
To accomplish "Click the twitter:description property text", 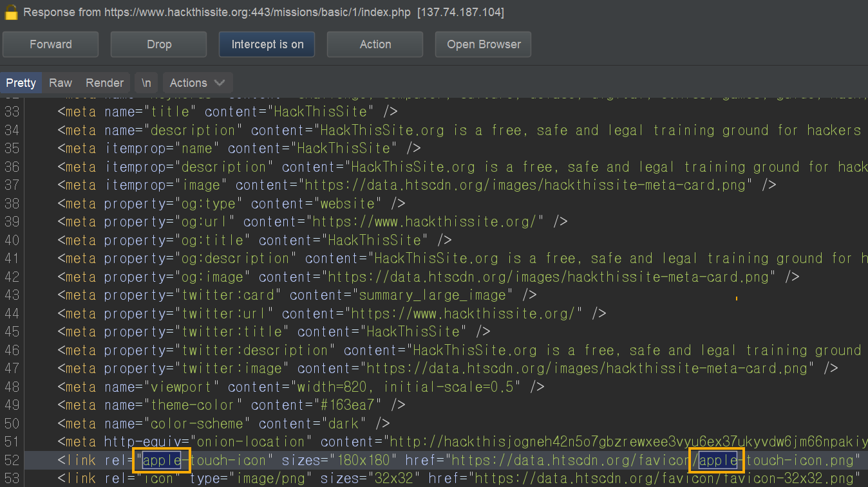I will pyautogui.click(x=220, y=351).
